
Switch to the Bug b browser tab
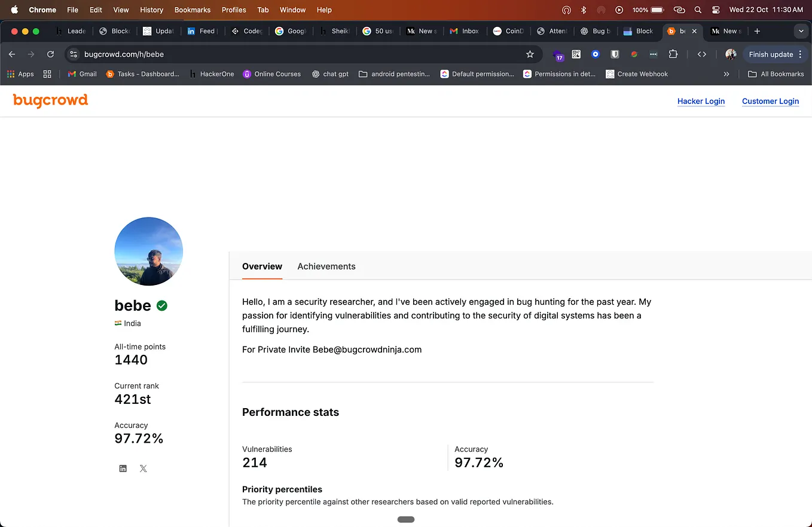[595, 31]
